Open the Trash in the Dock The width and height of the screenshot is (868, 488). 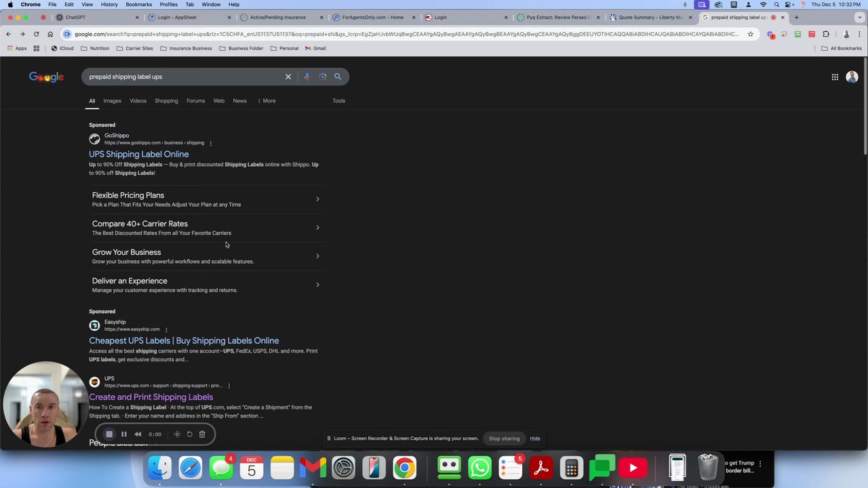(707, 467)
